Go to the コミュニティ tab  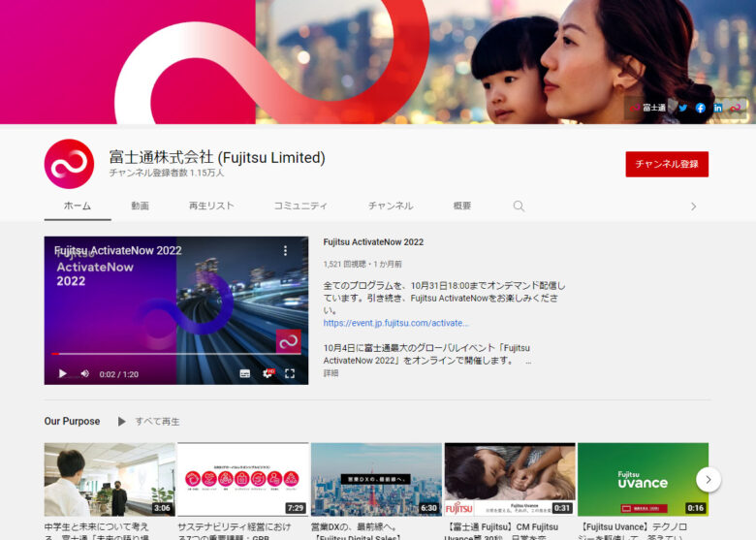(300, 206)
